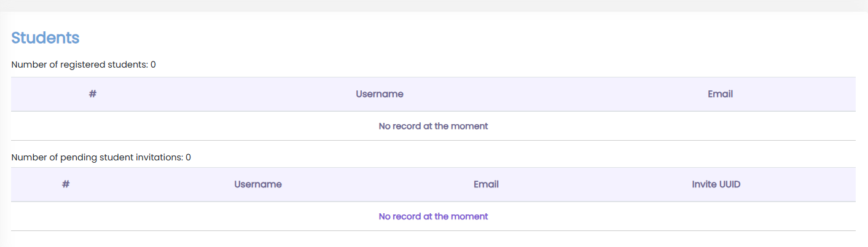The height and width of the screenshot is (247, 868).
Task: Click the Invite UUID column header
Action: coord(716,184)
